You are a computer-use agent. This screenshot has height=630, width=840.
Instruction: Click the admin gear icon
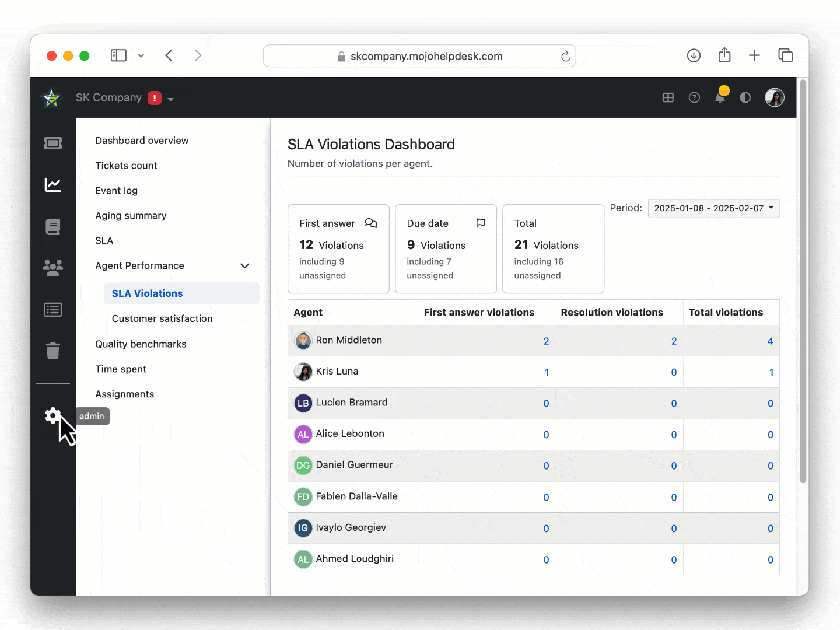(52, 415)
